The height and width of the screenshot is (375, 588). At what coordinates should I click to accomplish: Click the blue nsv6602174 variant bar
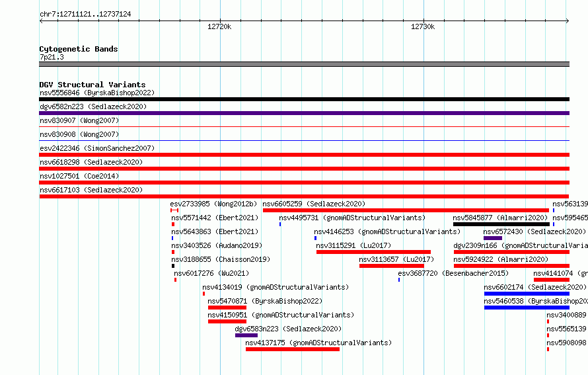click(527, 294)
